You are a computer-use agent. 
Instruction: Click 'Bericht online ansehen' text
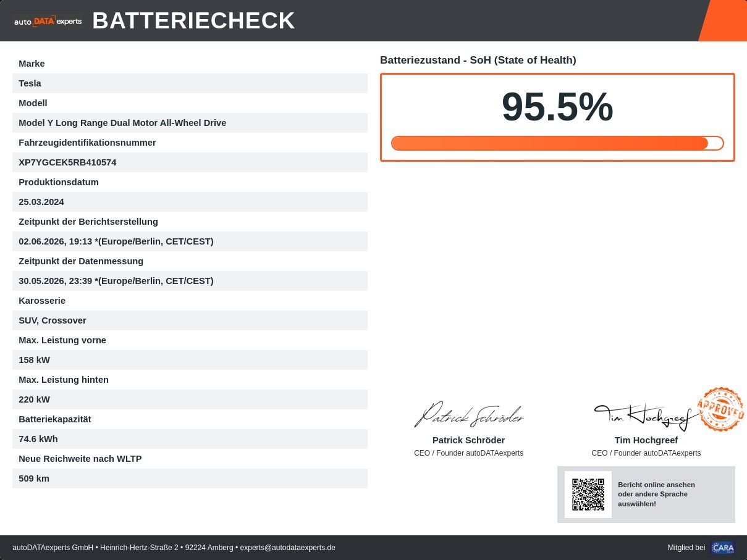(656, 485)
